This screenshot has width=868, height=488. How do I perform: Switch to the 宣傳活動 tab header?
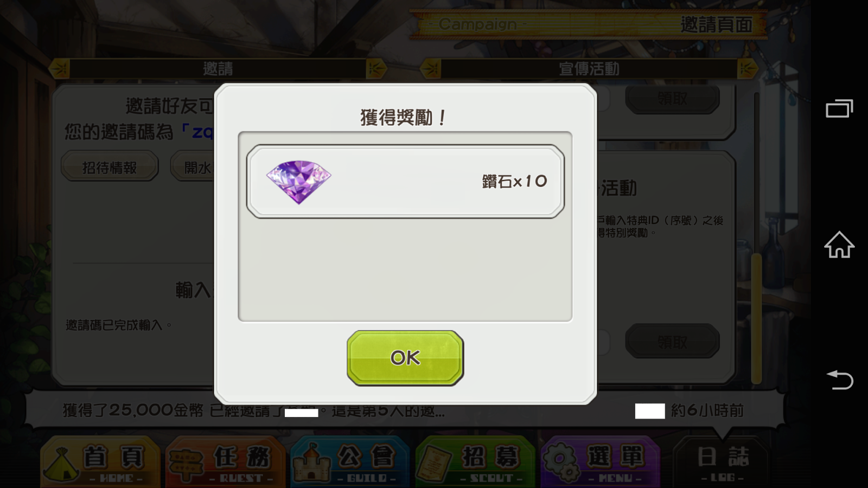pos(589,69)
